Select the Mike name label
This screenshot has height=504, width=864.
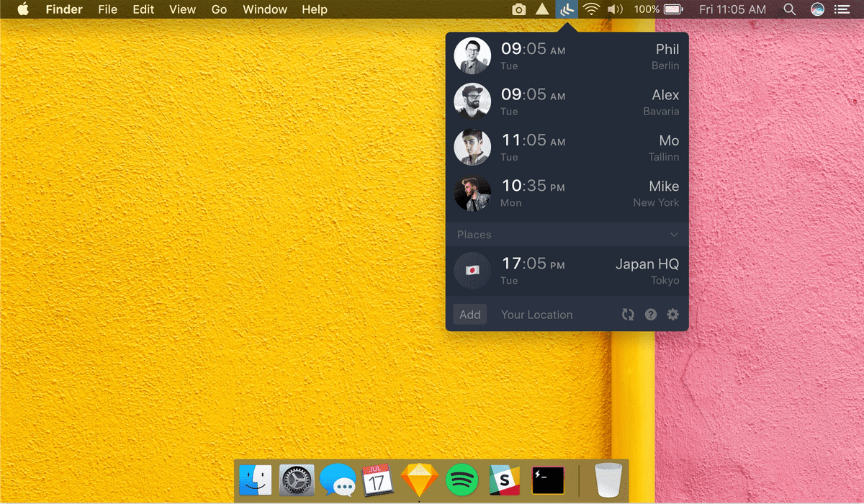tap(664, 186)
